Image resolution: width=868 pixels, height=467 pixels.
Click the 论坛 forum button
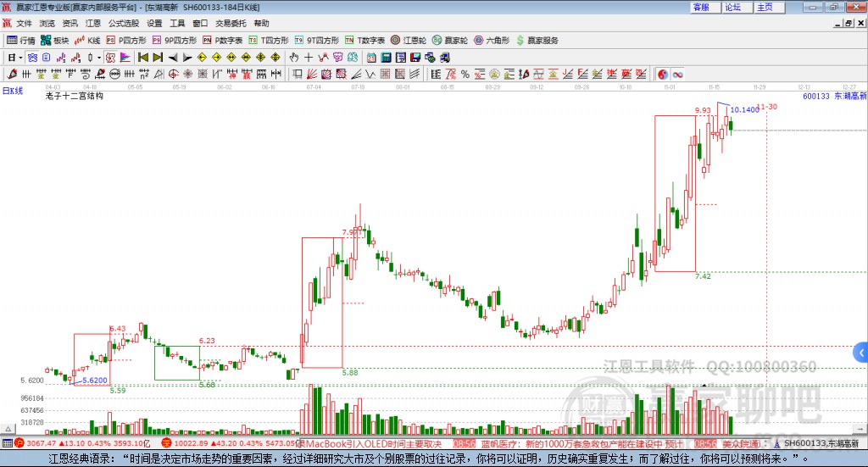click(737, 7)
